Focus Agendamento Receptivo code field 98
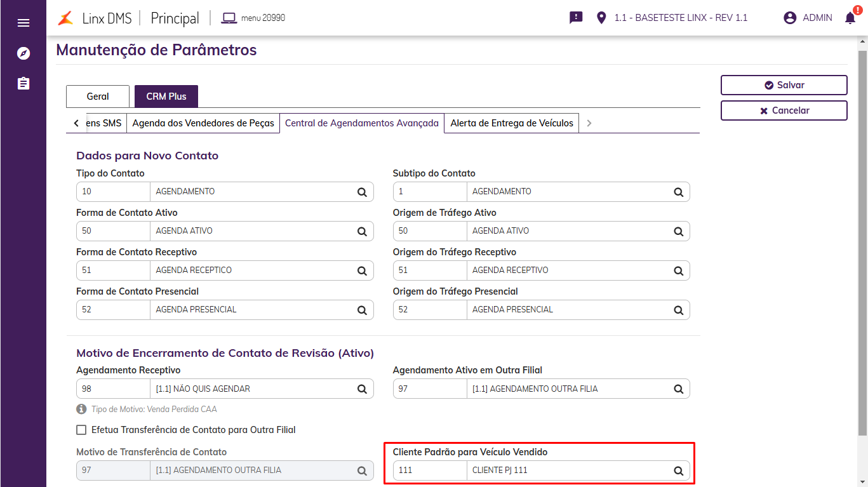Screen dimensions: 868x487 coord(113,389)
